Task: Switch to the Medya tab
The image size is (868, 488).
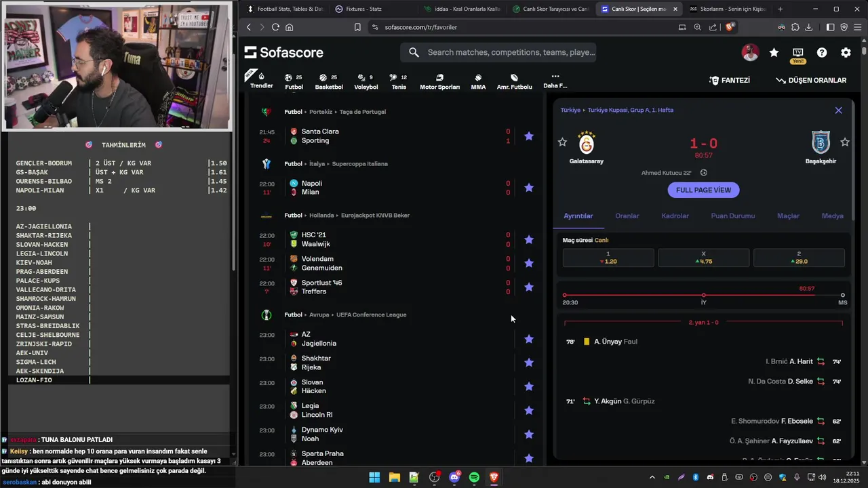Action: 833,216
